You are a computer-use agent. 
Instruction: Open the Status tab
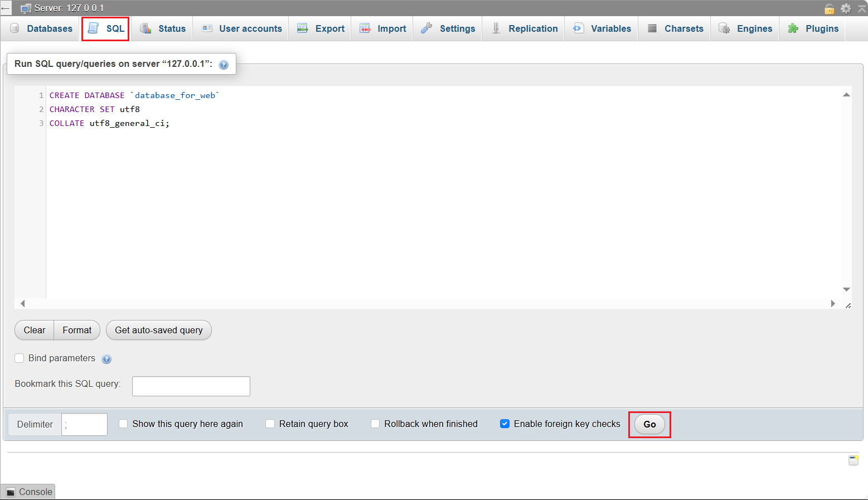pyautogui.click(x=163, y=29)
